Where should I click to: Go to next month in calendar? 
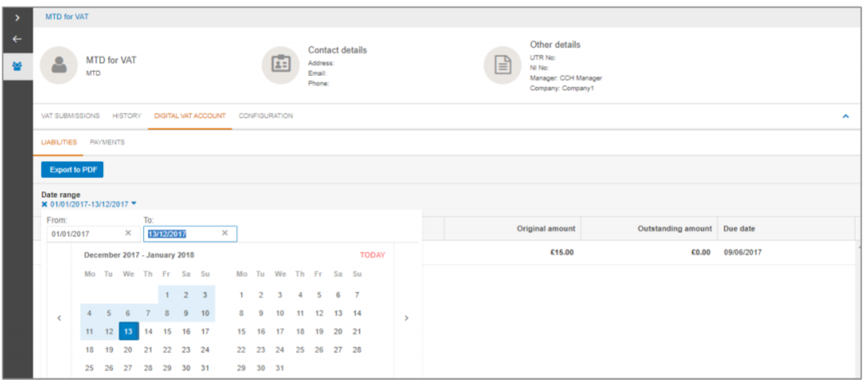point(406,318)
